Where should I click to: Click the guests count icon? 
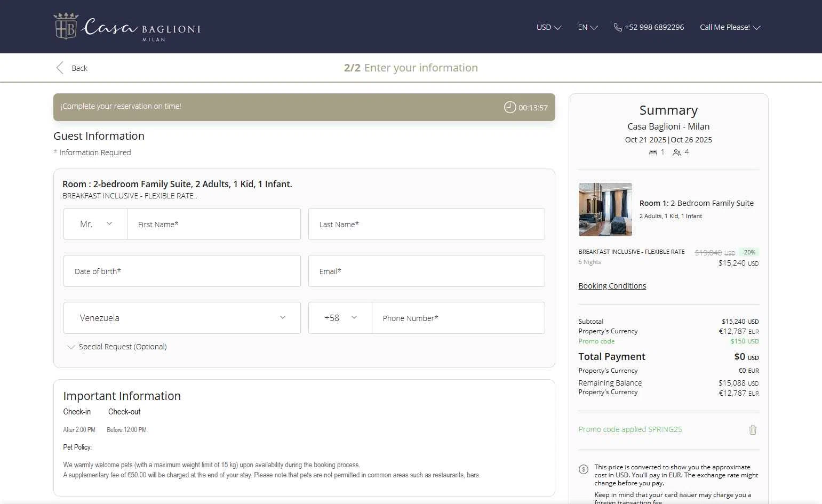coord(677,153)
